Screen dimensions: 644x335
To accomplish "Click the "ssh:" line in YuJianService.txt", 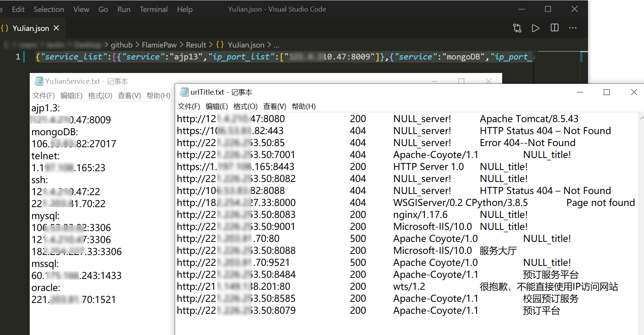I will pos(39,180).
